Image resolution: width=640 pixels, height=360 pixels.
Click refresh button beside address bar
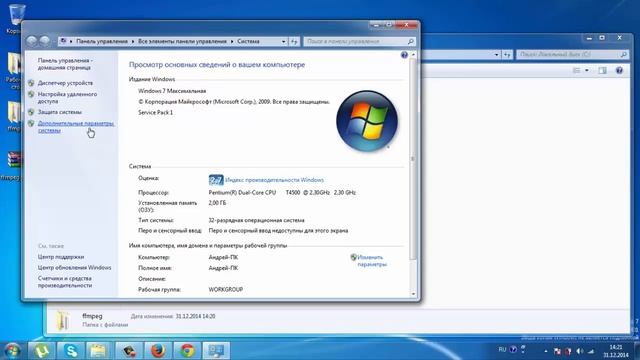[x=294, y=42]
